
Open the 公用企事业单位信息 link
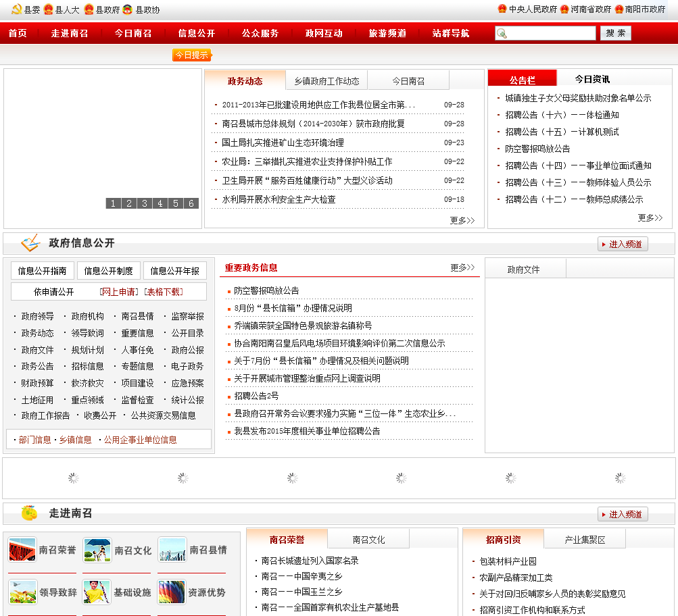[140, 440]
